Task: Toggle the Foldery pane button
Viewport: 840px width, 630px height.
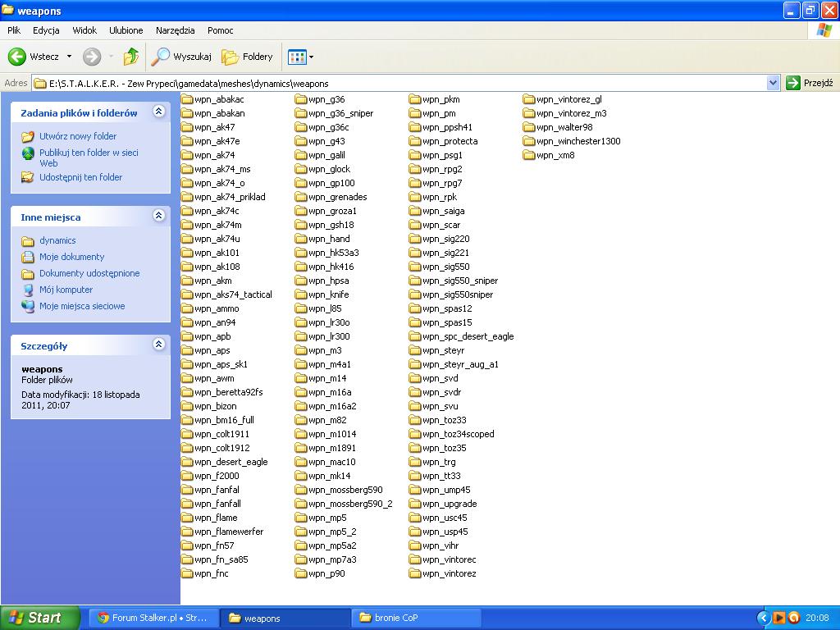Action: tap(248, 57)
